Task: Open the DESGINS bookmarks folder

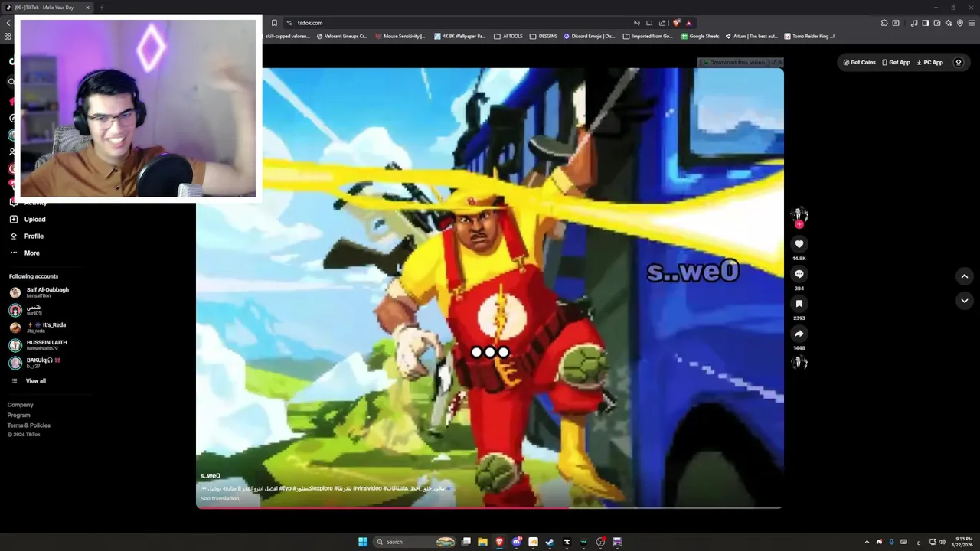Action: [x=543, y=36]
